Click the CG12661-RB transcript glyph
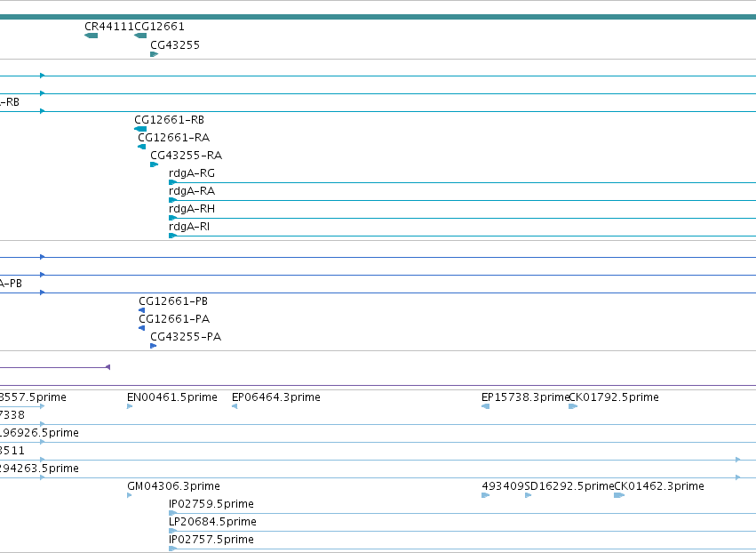756x553 pixels. [140, 129]
